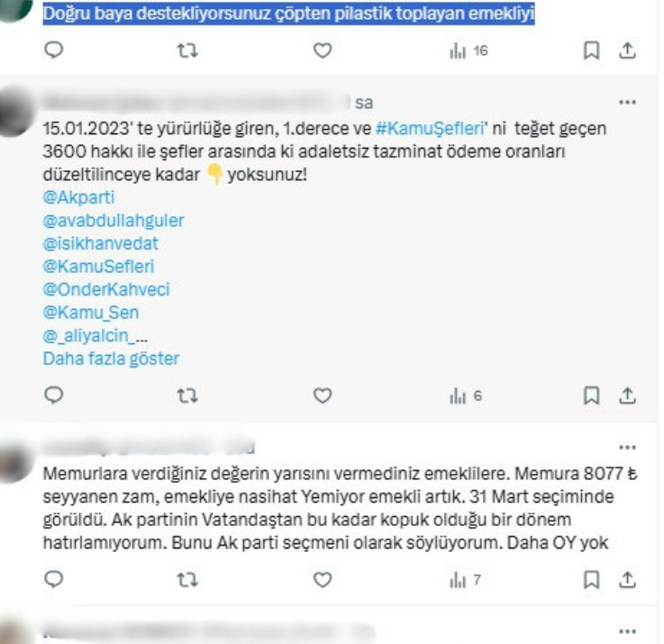Retweet the Memurlara emekli tweet

pos(187,580)
